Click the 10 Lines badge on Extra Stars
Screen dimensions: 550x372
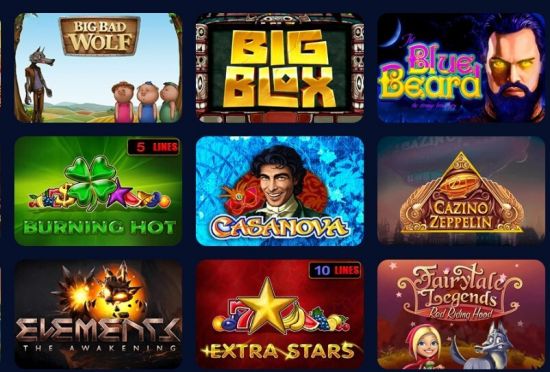click(x=335, y=270)
